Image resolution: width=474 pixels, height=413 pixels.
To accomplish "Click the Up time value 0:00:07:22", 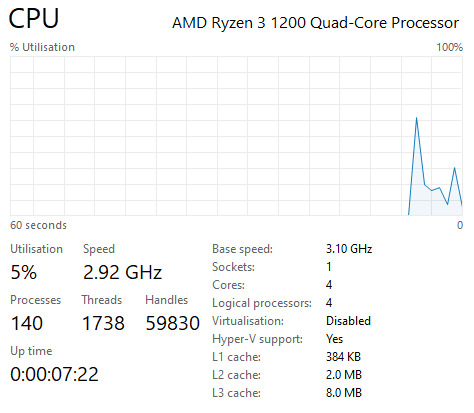I will pos(54,374).
